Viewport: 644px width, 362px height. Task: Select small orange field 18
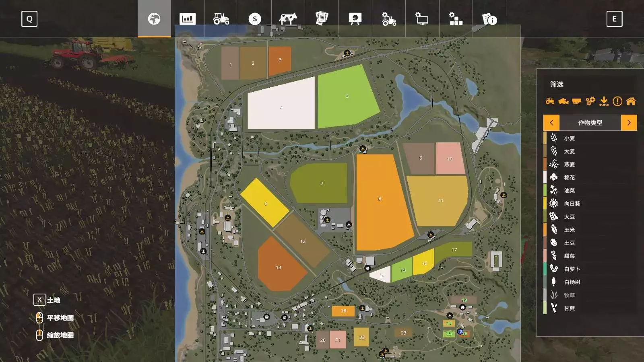[x=343, y=311]
